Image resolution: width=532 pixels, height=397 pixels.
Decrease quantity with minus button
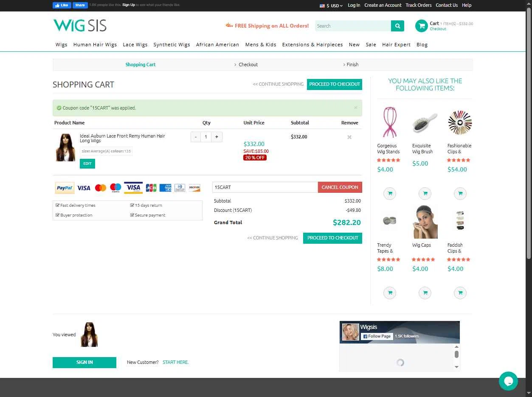(196, 137)
